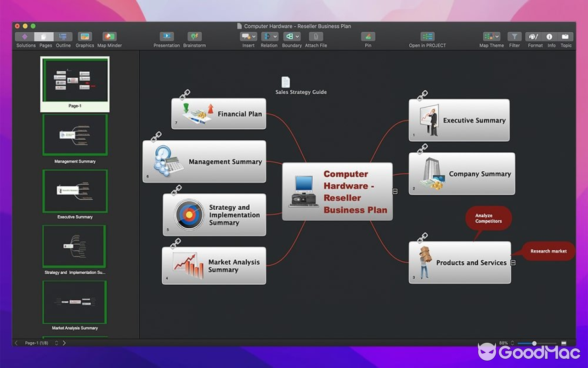Image resolution: width=588 pixels, height=368 pixels.
Task: Switch to the Outline view tab
Action: 63,39
